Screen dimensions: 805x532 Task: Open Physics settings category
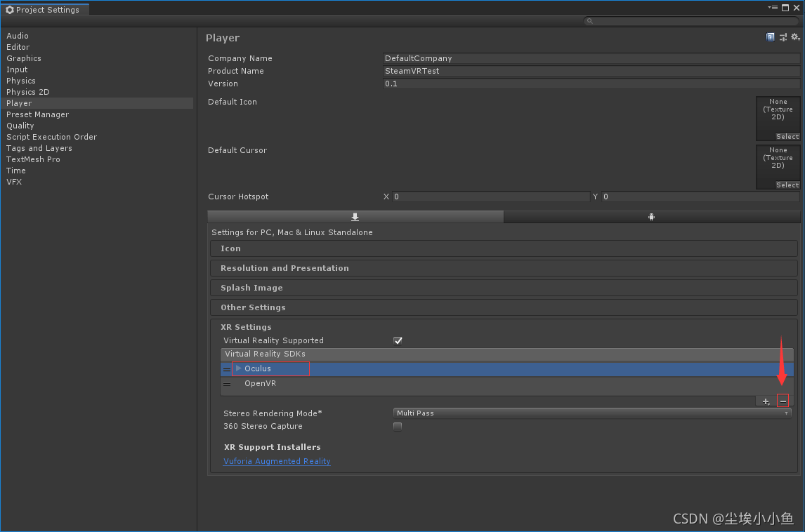pos(21,81)
